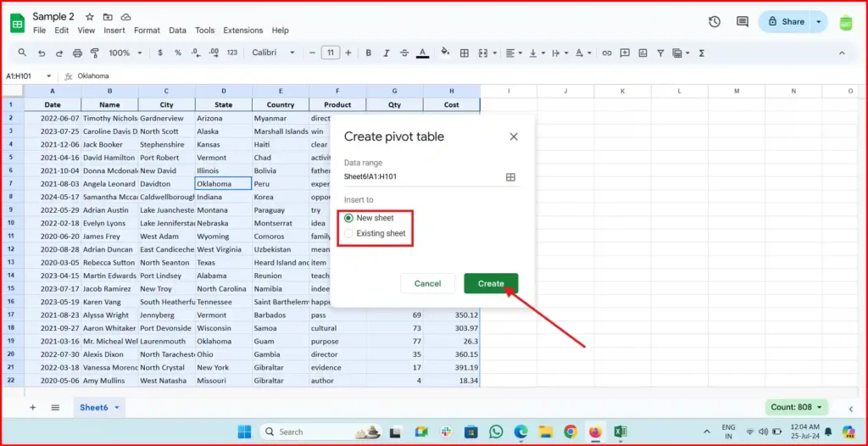This screenshot has width=868, height=446.
Task: Select data range grid icon in dialog
Action: (510, 177)
